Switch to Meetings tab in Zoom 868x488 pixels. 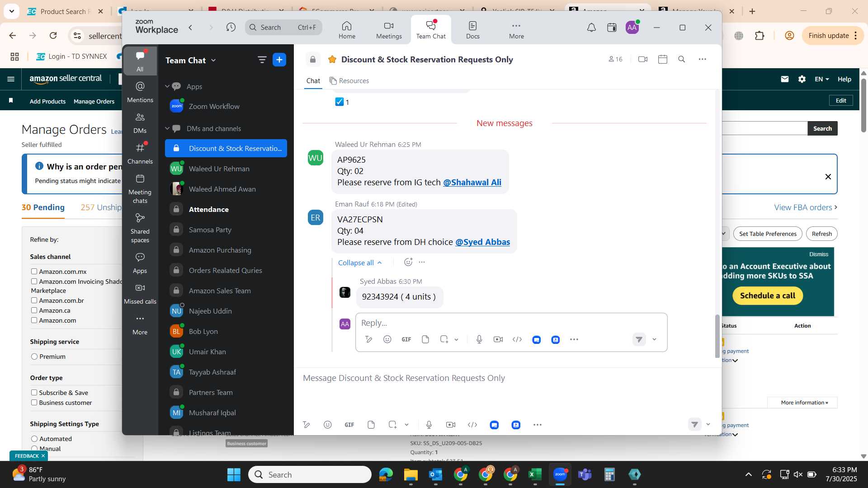coord(389,30)
